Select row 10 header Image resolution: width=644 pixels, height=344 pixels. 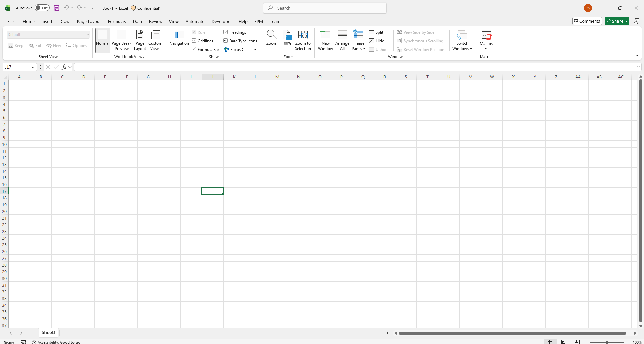click(x=4, y=144)
